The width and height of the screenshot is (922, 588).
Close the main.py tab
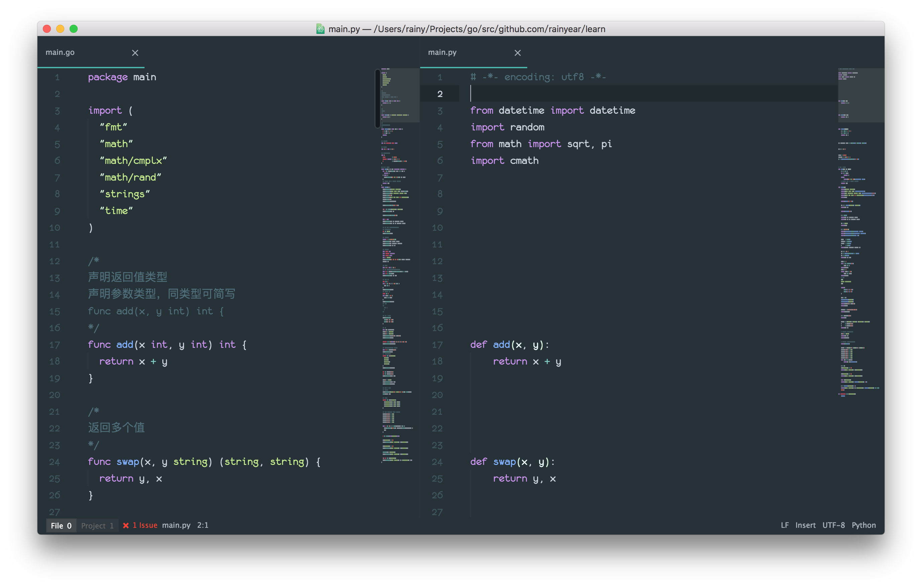[518, 53]
